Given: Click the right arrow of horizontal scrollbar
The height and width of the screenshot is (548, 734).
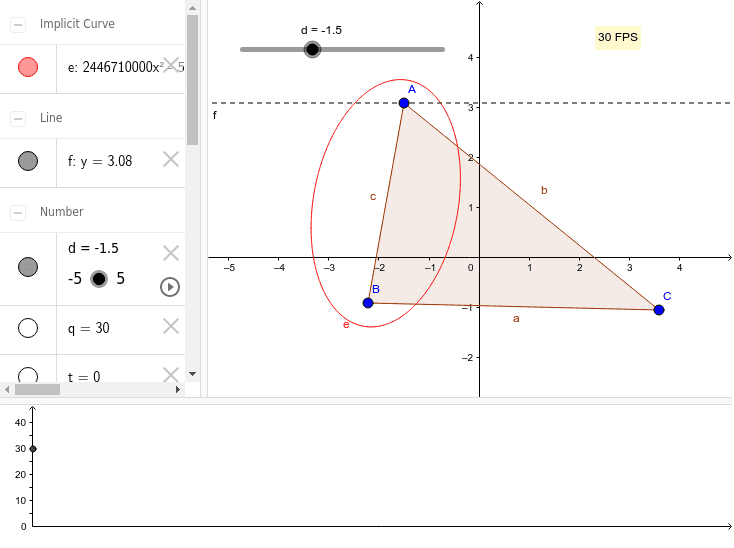Looking at the screenshot, I should 178,389.
